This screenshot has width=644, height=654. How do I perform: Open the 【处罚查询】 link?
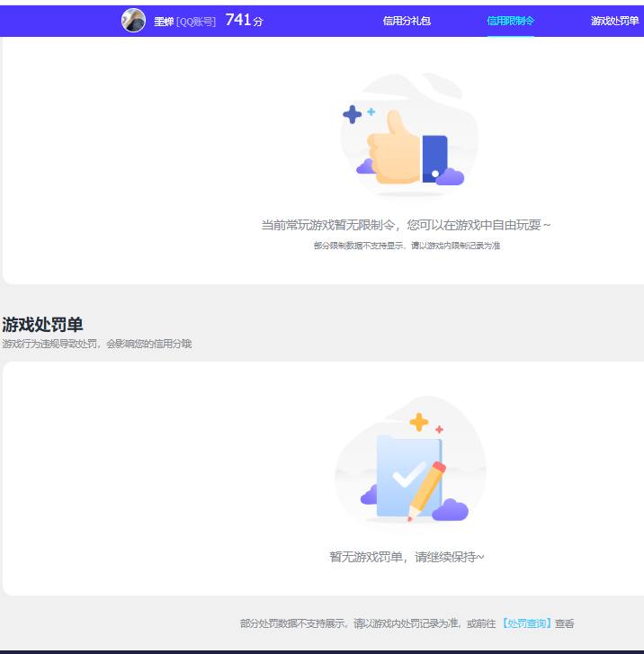[x=525, y=623]
